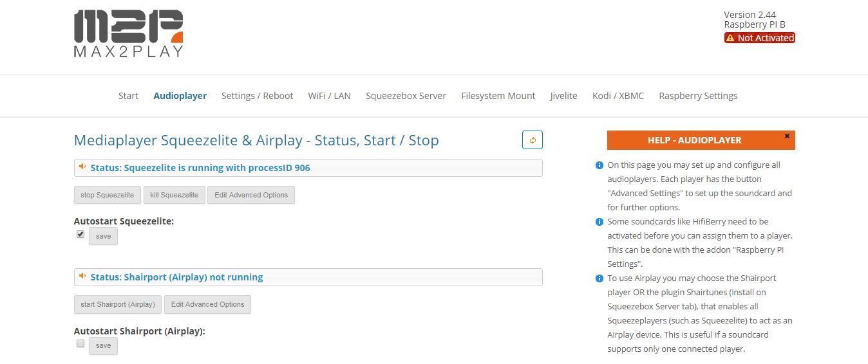This screenshot has height=364, width=868.
Task: Save the Autostart Squeezelite setting
Action: (x=103, y=236)
